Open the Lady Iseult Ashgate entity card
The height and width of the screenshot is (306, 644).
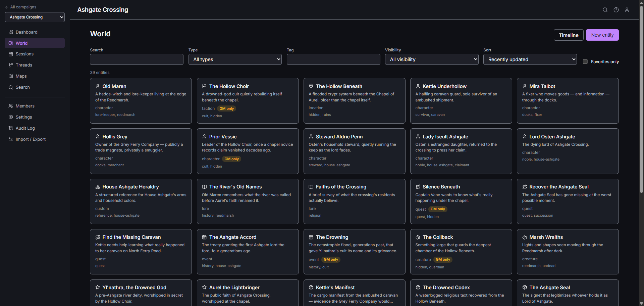(461, 151)
